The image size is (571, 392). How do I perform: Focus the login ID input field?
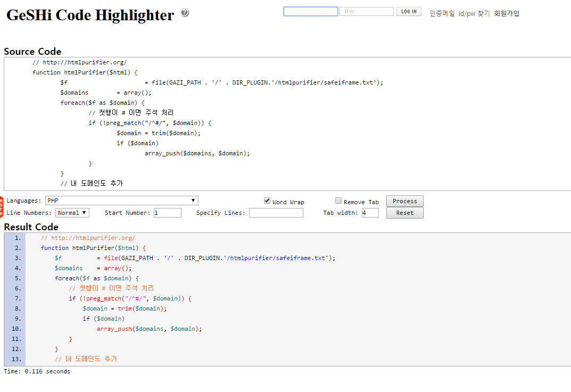[x=311, y=12]
